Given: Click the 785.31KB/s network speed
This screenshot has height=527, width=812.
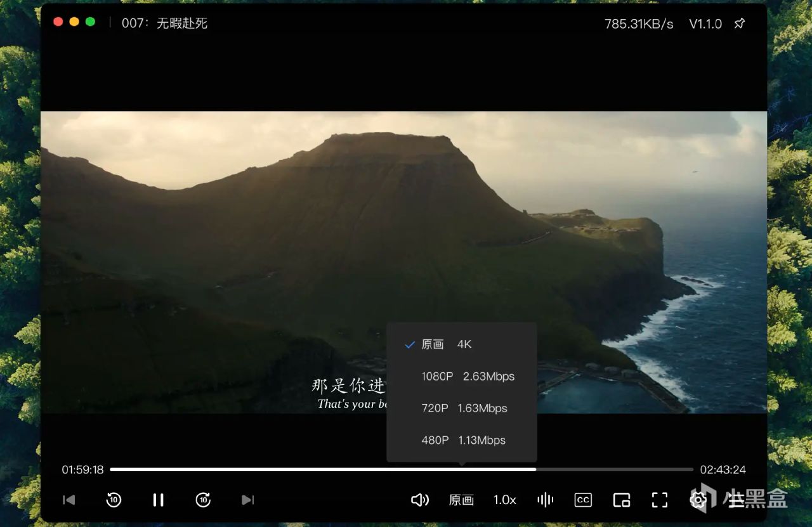Looking at the screenshot, I should (x=639, y=23).
